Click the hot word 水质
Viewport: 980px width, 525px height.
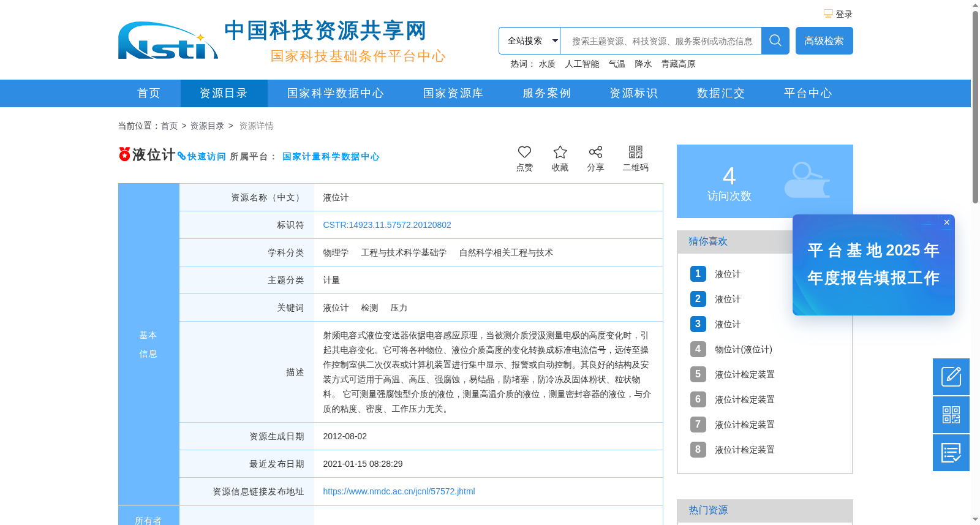547,64
